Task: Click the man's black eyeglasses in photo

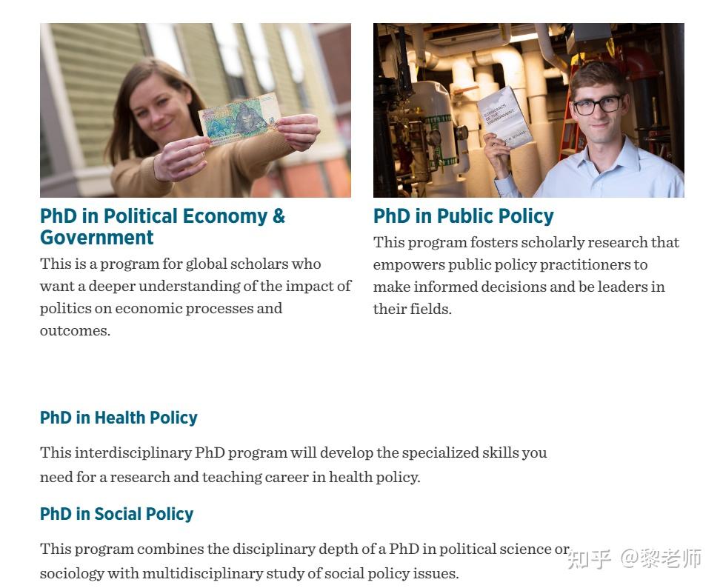Action: pos(596,105)
